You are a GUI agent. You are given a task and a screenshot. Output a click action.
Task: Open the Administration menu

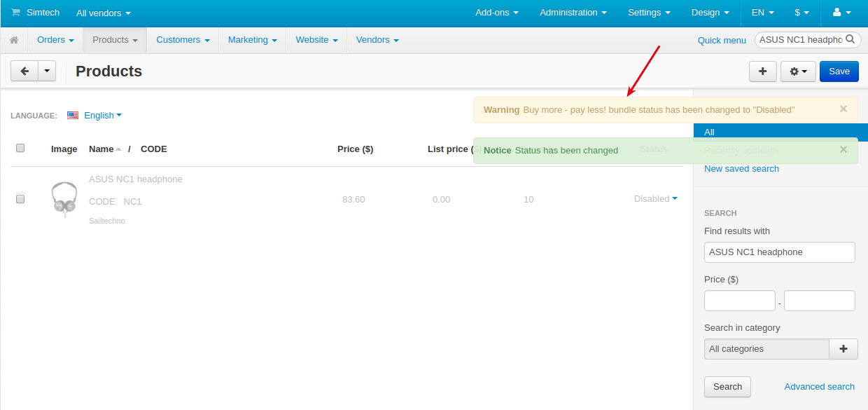tap(573, 13)
